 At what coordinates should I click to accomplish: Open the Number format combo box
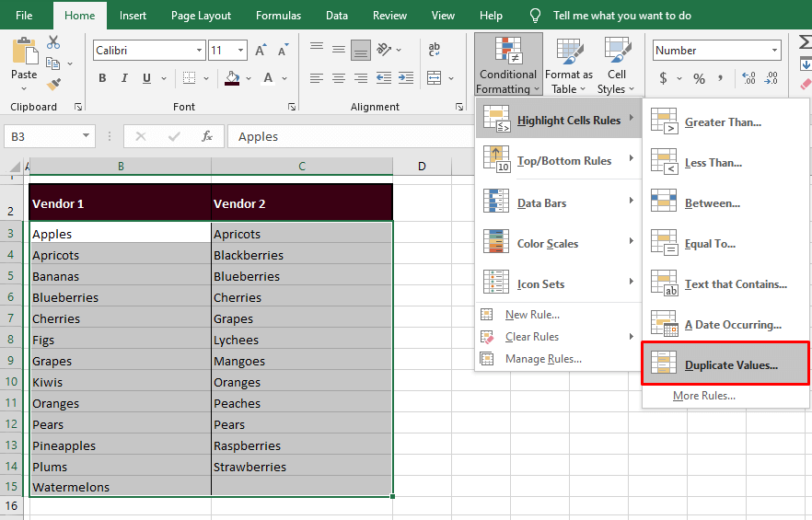click(x=716, y=51)
